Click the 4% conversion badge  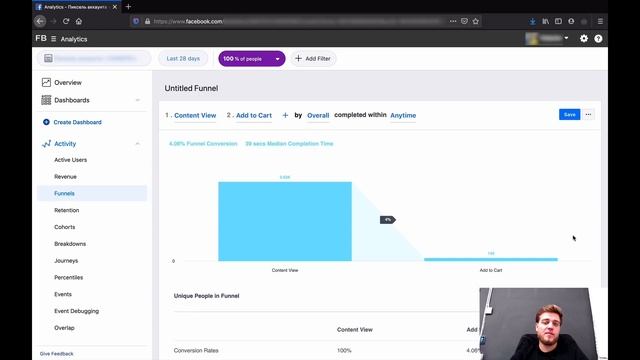coord(387,220)
